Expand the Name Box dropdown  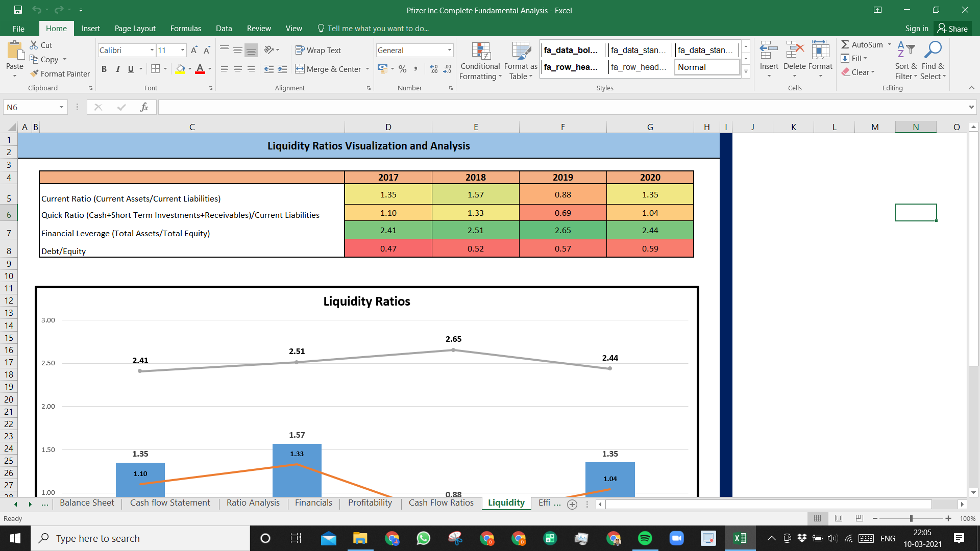61,107
